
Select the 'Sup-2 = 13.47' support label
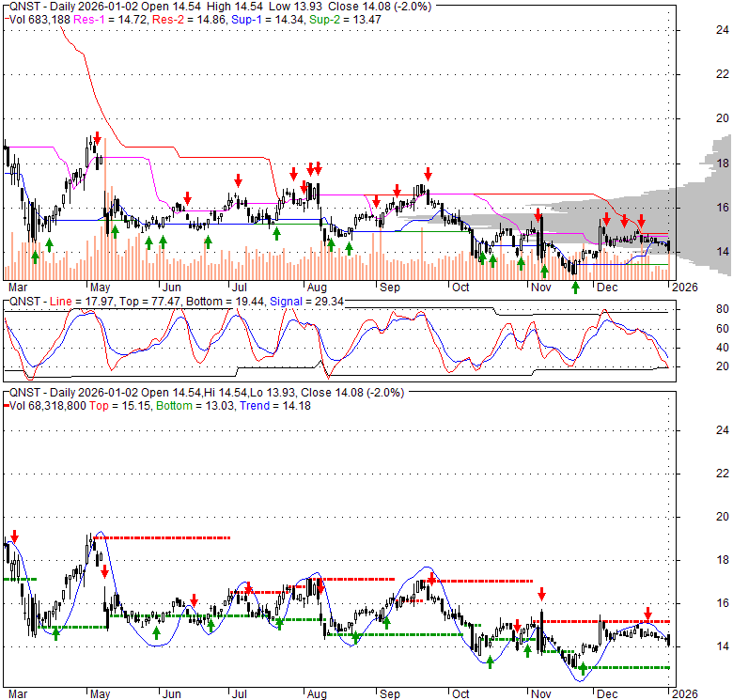tap(345, 20)
